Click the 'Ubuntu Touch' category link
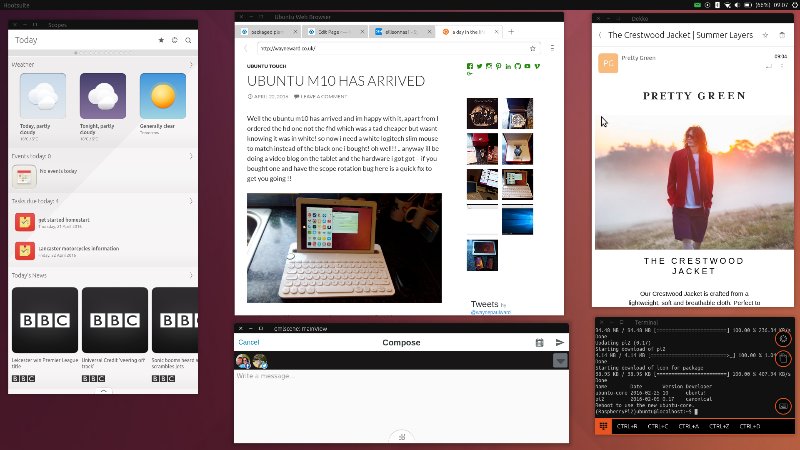The height and width of the screenshot is (450, 800). tap(266, 66)
